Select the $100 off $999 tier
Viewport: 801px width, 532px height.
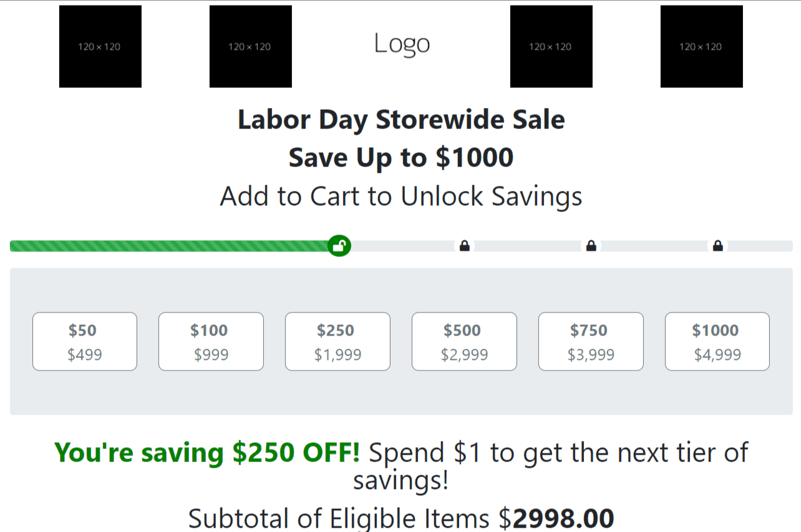[211, 342]
